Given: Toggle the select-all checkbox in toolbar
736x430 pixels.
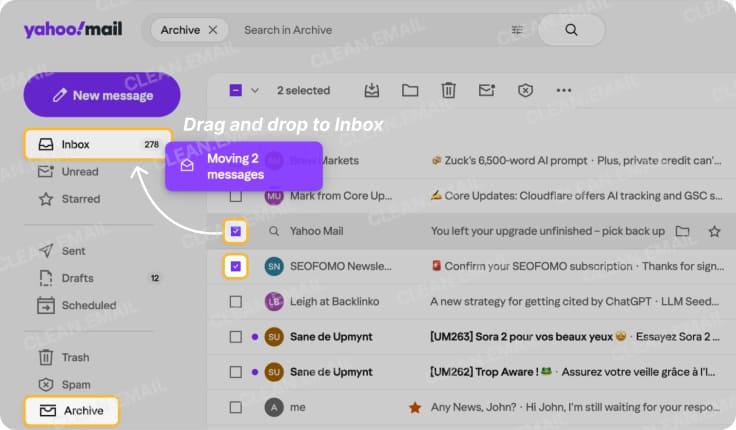Looking at the screenshot, I should click(236, 90).
